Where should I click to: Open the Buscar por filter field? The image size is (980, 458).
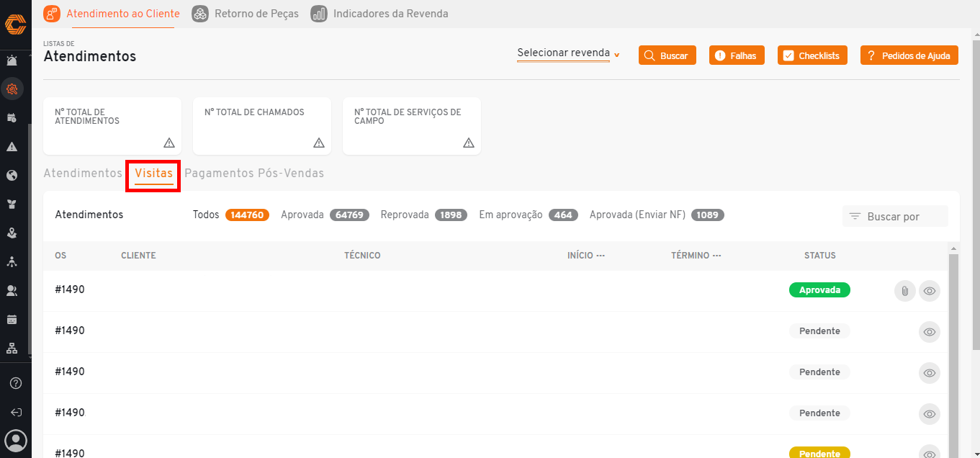(x=895, y=216)
